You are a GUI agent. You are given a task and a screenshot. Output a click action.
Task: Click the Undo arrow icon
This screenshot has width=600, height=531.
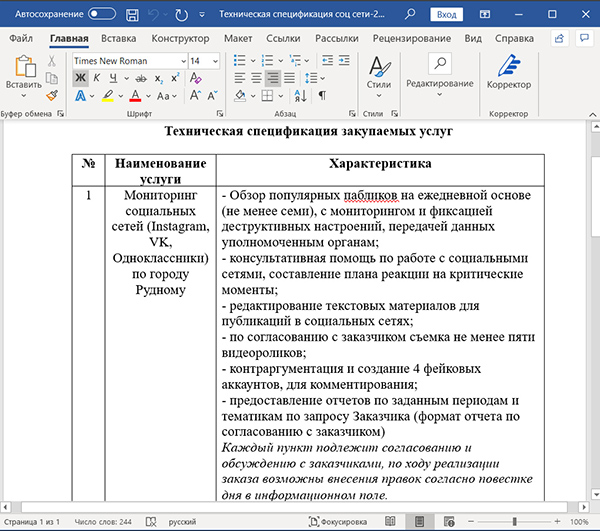pos(153,15)
